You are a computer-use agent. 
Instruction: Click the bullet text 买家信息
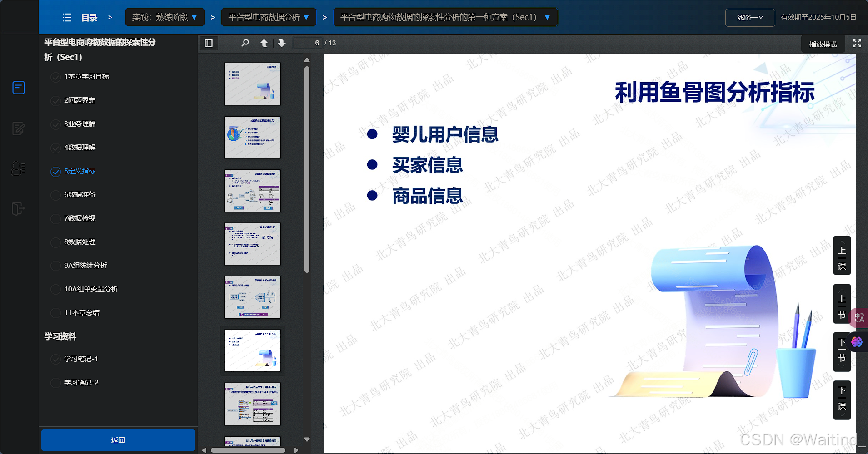[x=428, y=165]
